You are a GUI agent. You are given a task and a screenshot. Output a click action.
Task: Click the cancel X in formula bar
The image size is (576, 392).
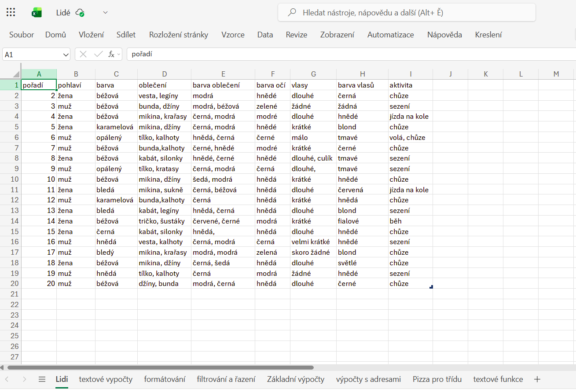[x=83, y=54]
